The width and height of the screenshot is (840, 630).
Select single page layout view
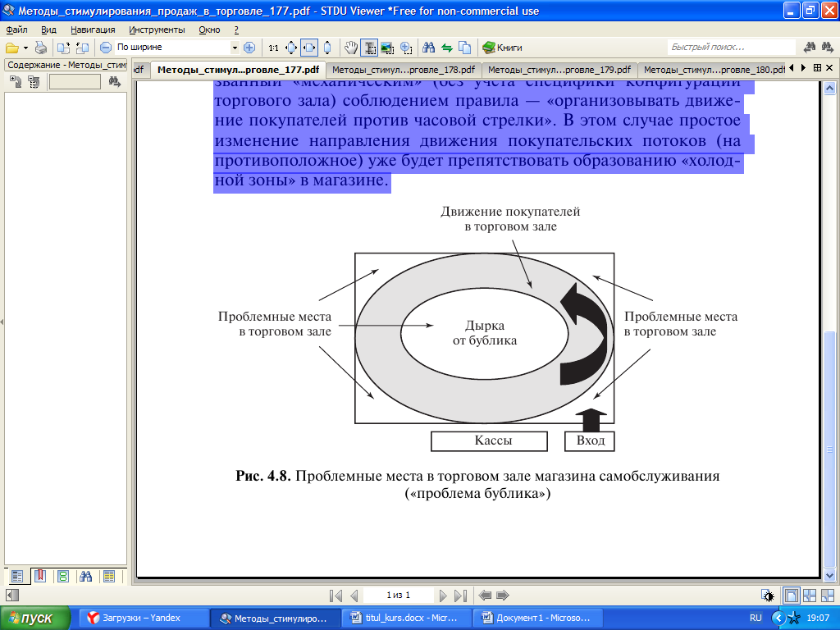791,596
